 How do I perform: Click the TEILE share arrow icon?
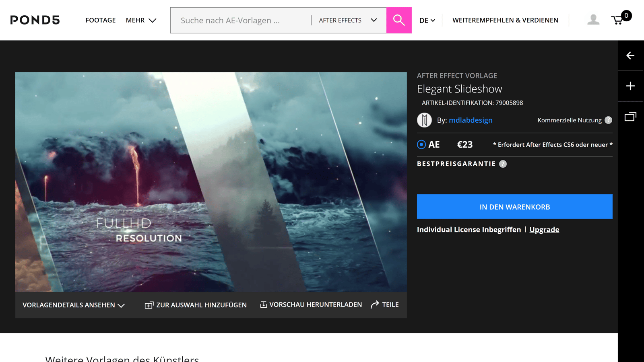(375, 304)
